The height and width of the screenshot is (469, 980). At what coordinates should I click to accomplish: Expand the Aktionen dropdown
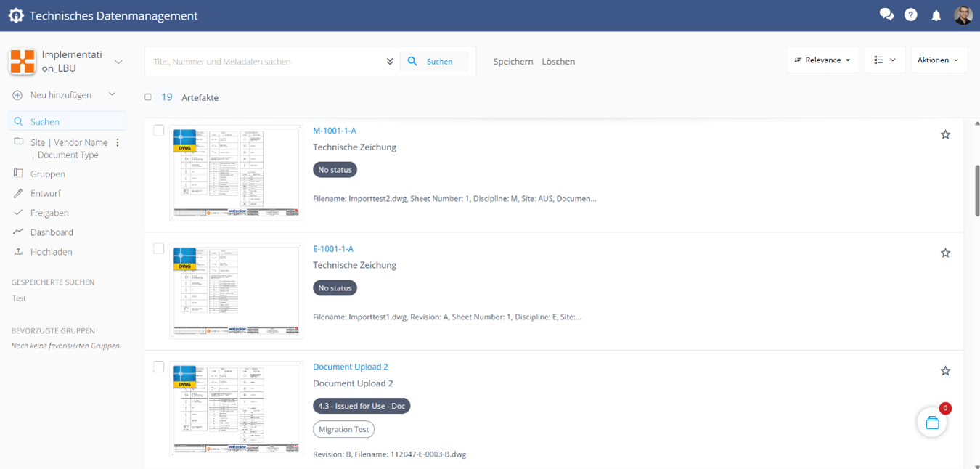tap(938, 60)
